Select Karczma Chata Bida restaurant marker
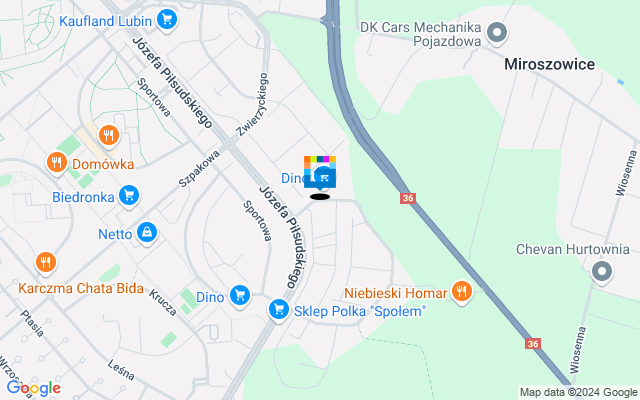Screen dimensions: 640x400 (x=46, y=262)
